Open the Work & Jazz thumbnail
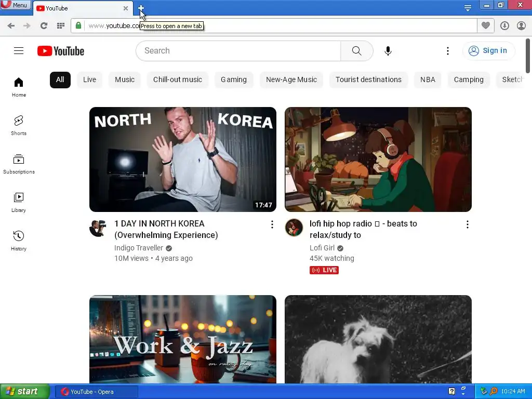The image size is (532, 399). (183, 339)
